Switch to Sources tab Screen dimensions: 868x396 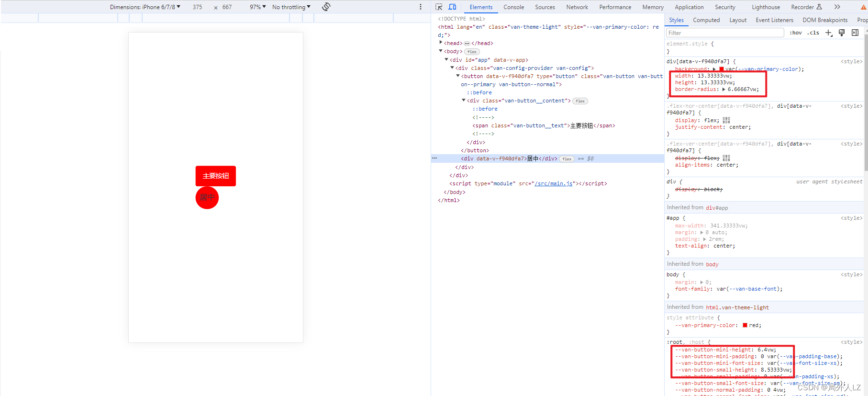click(x=545, y=7)
